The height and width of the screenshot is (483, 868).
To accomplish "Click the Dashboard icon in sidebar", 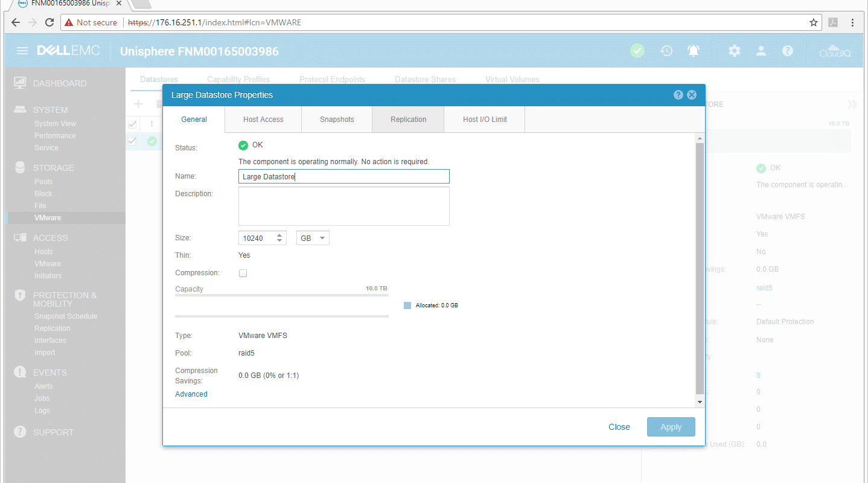I will 20,83.
